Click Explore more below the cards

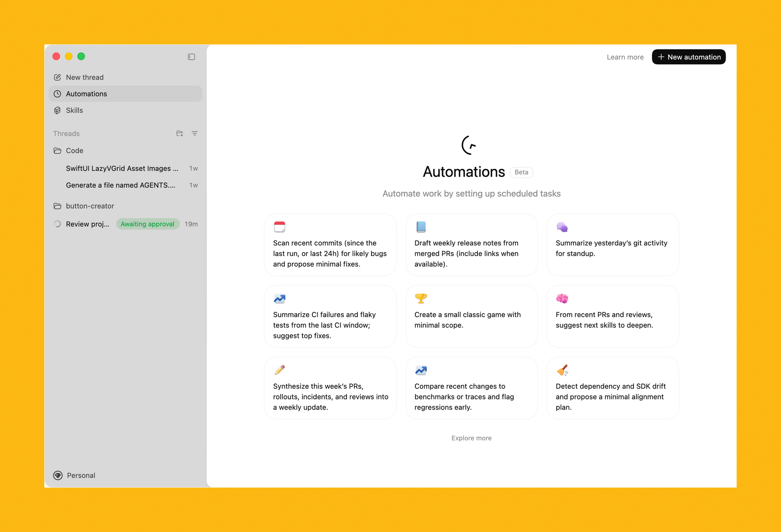point(471,438)
